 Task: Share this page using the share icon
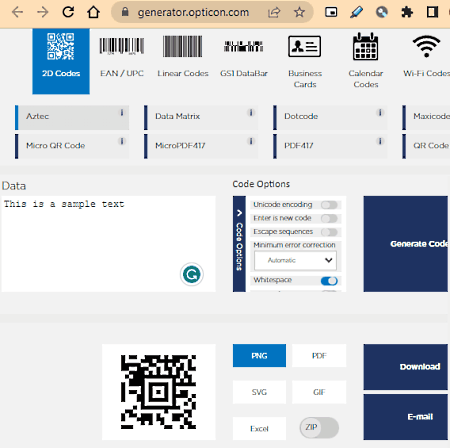(x=274, y=13)
